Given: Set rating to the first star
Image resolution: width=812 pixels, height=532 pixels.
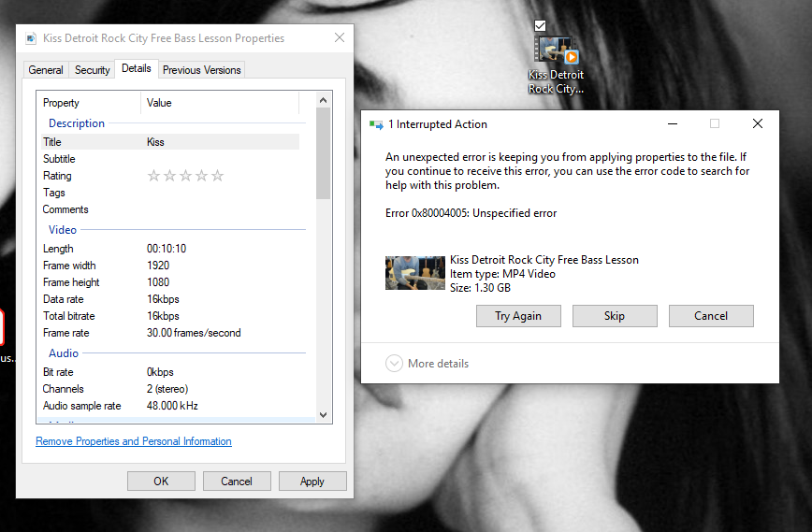Looking at the screenshot, I should (x=153, y=176).
